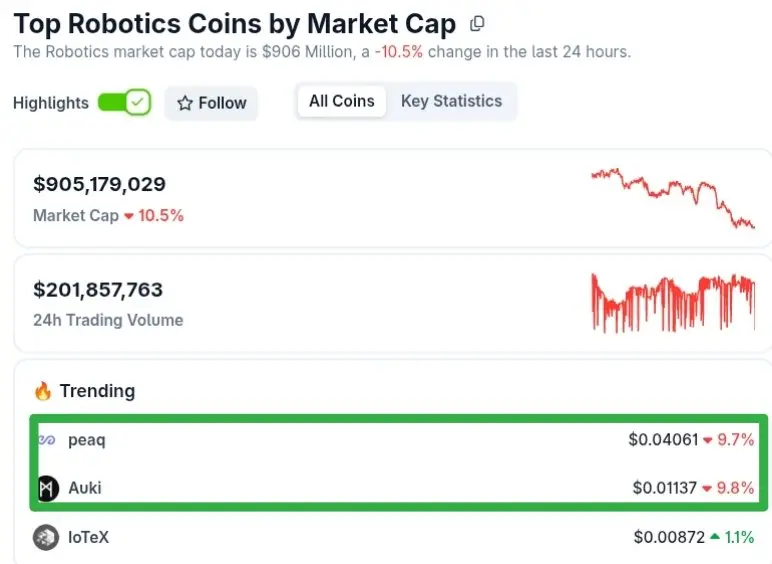
Task: Open the Key Statistics tab
Action: point(451,101)
